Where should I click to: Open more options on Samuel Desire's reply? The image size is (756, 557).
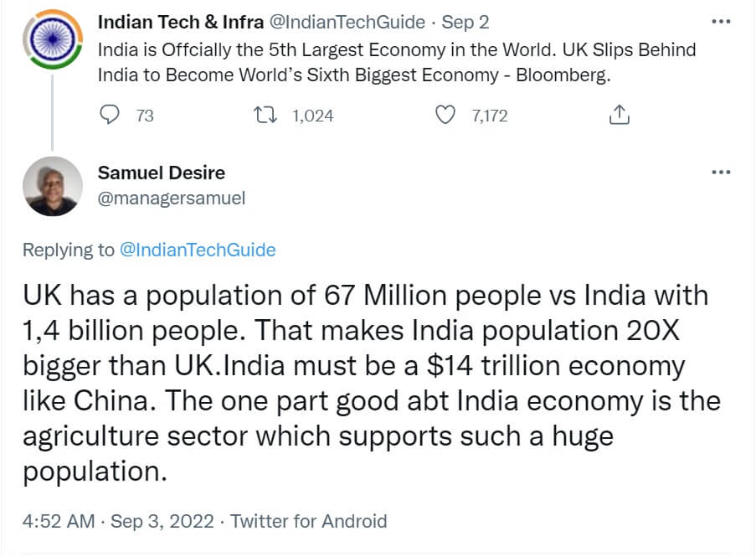tap(720, 172)
